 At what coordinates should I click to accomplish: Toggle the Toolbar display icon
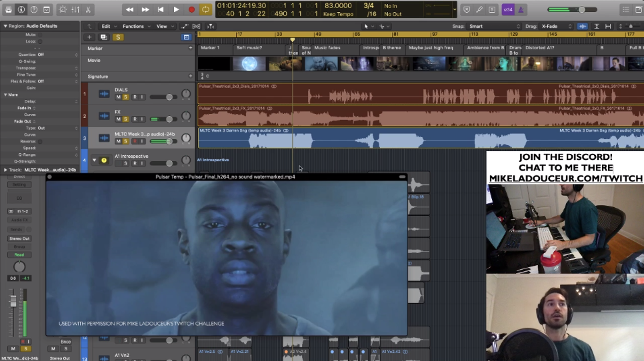coord(47,9)
